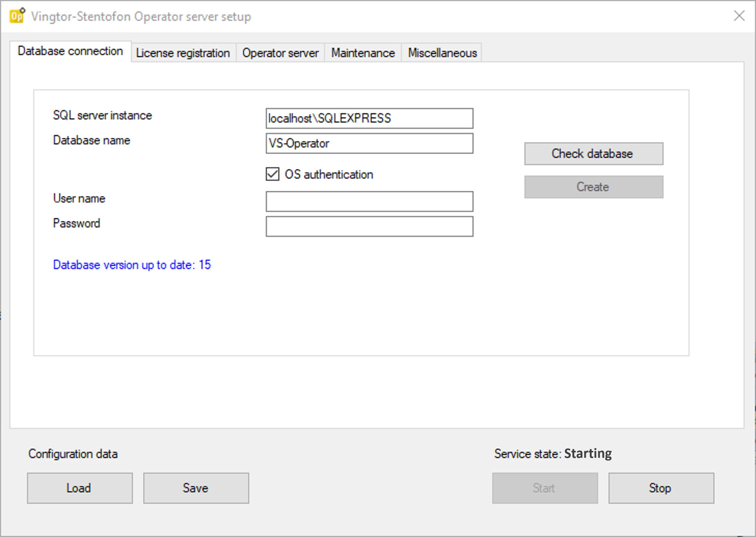The image size is (756, 537).
Task: Toggle the OS authentication checkbox
Action: coord(272,174)
